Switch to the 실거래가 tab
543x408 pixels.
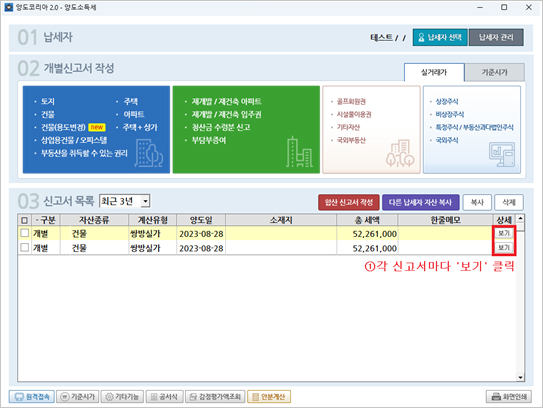pos(434,72)
